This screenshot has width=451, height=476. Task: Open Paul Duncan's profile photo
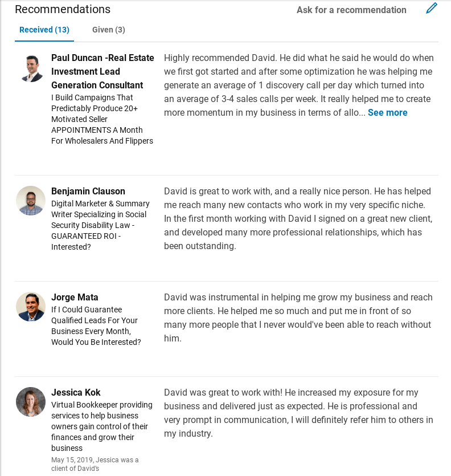coord(31,68)
